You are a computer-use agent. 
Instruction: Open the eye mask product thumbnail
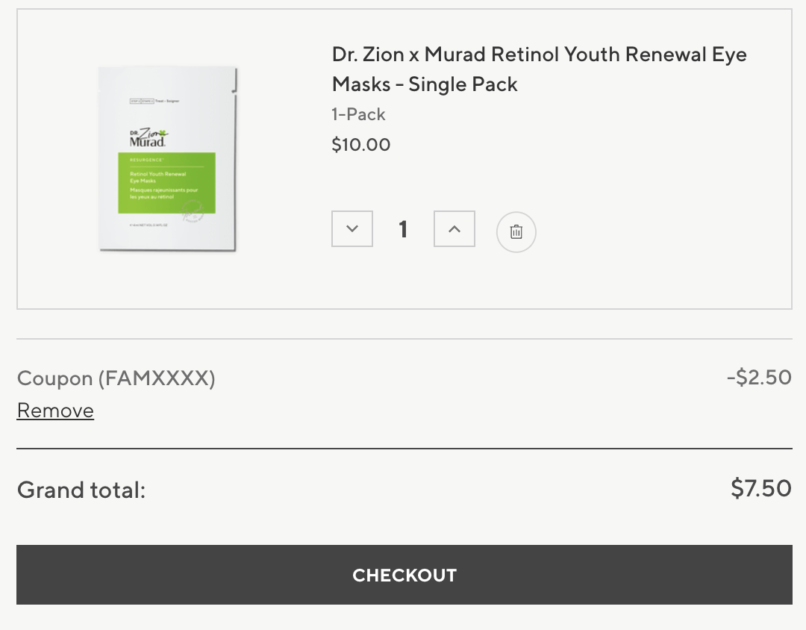tap(167, 159)
